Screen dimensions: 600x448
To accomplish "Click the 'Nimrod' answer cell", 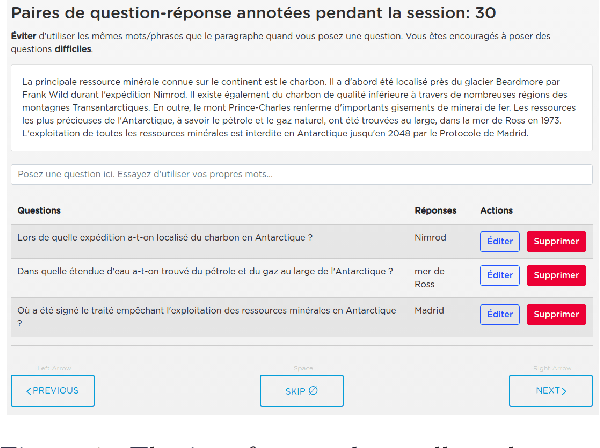I will (x=430, y=238).
